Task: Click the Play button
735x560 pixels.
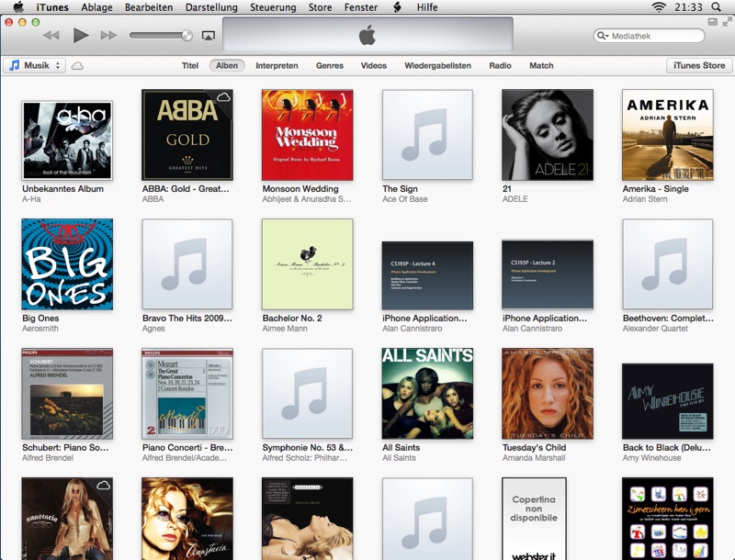Action: coord(81,35)
